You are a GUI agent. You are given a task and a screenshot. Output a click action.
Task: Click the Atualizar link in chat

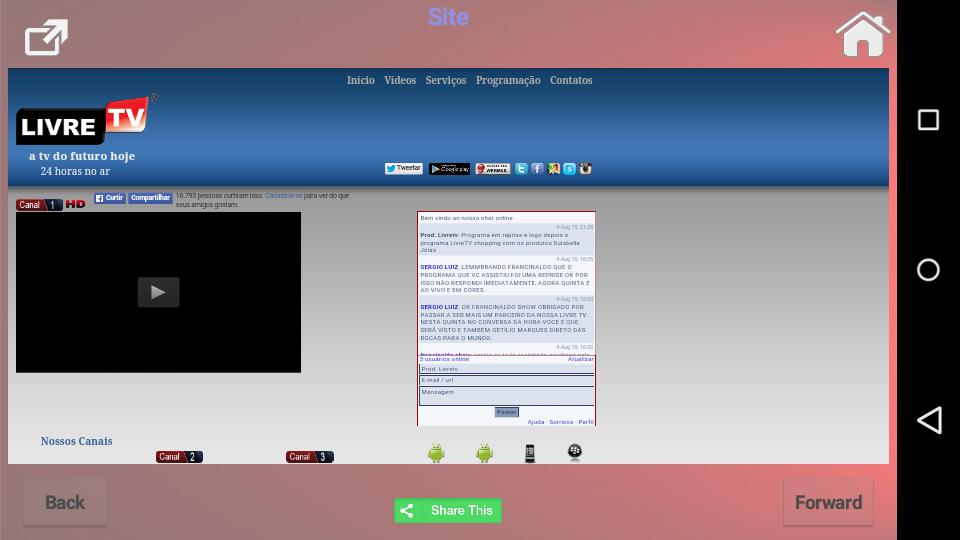[580, 359]
